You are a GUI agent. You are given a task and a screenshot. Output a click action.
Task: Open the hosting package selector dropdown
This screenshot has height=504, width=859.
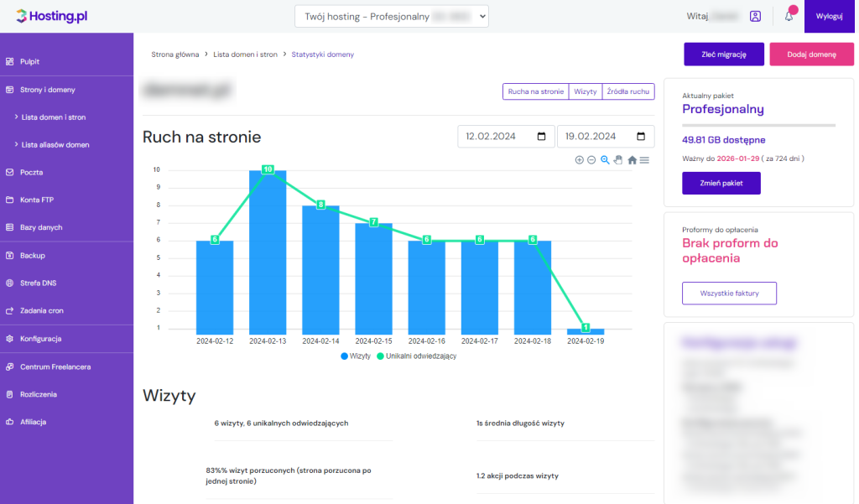pos(391,16)
